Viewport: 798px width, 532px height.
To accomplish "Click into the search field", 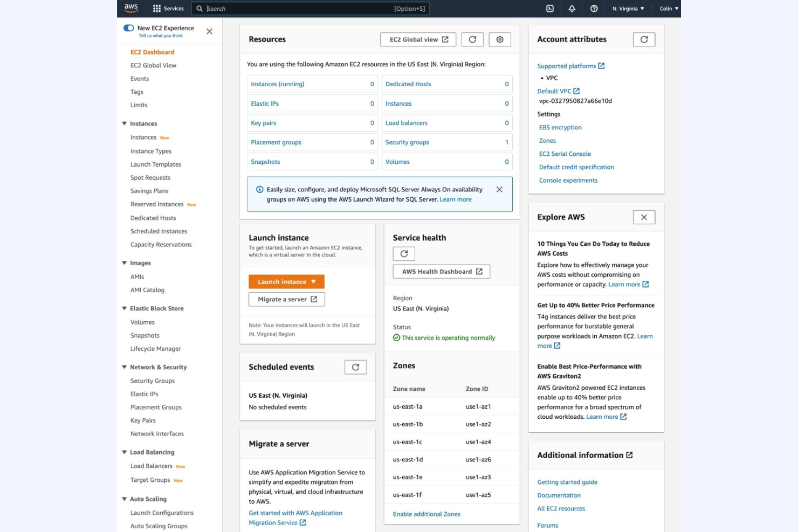I will 311,9.
